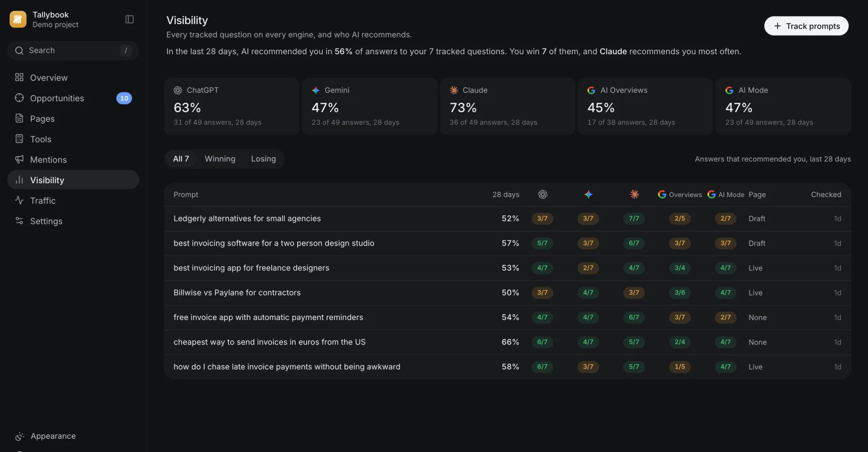Click the Settings sliders icon

coord(19,221)
